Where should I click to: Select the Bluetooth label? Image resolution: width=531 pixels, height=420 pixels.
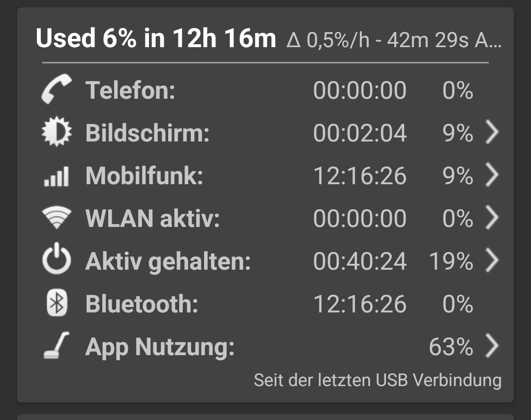pos(142,304)
